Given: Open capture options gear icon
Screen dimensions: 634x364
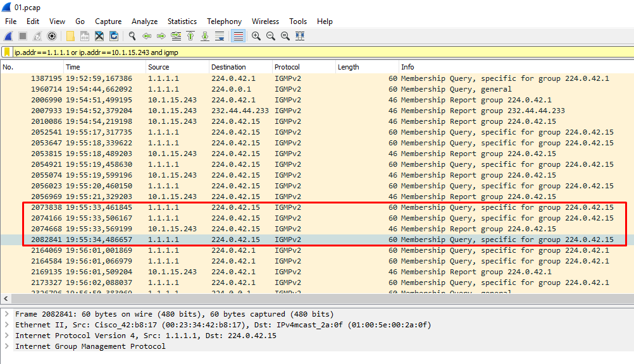Looking at the screenshot, I should 52,36.
